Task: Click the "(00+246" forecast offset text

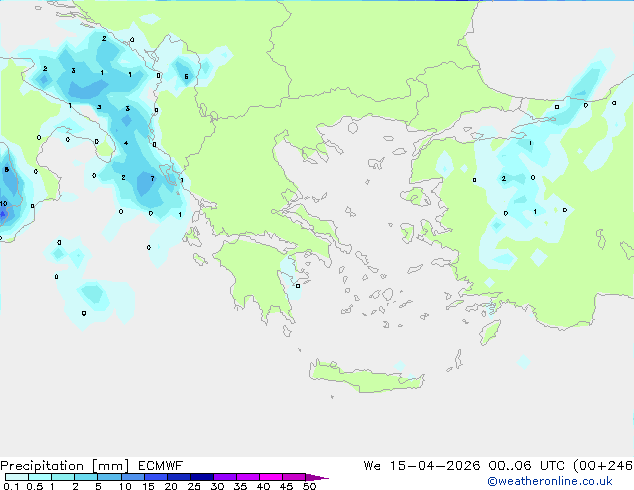Action: coord(603,466)
